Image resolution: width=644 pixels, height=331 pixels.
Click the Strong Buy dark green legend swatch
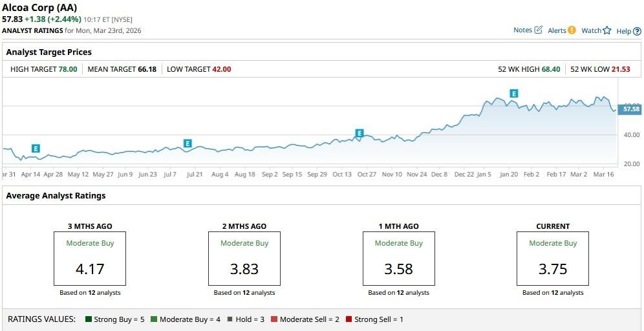[89, 319]
